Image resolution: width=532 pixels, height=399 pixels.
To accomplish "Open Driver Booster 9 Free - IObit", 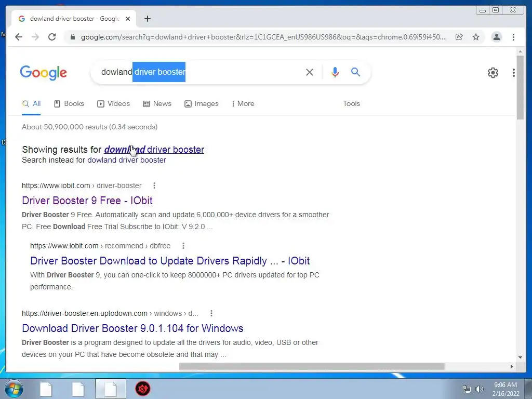I will point(87,201).
